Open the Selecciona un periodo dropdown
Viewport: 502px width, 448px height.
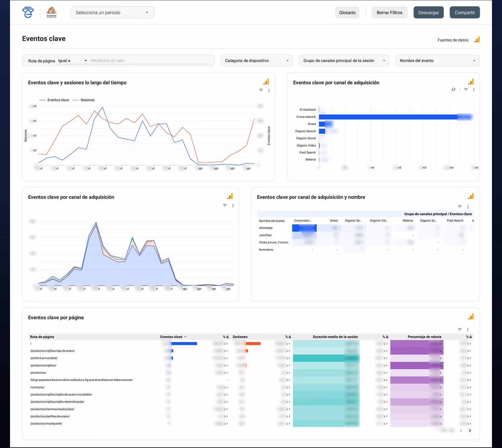pyautogui.click(x=112, y=13)
